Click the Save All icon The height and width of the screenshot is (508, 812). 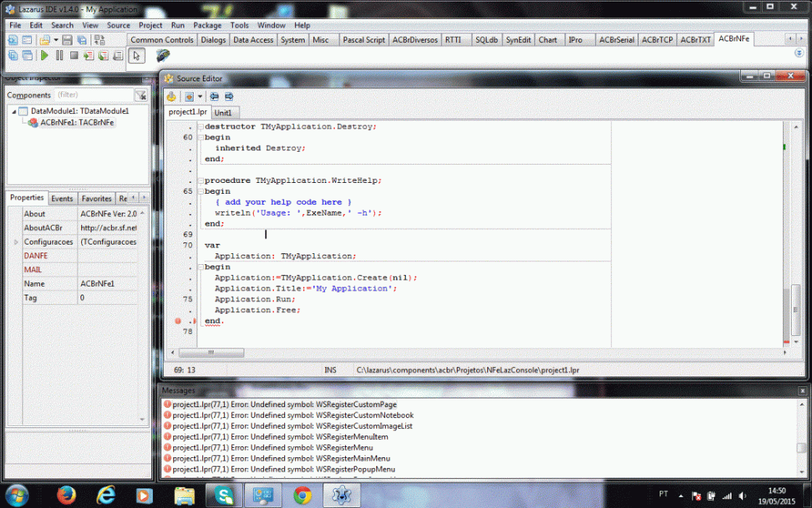coord(82,40)
